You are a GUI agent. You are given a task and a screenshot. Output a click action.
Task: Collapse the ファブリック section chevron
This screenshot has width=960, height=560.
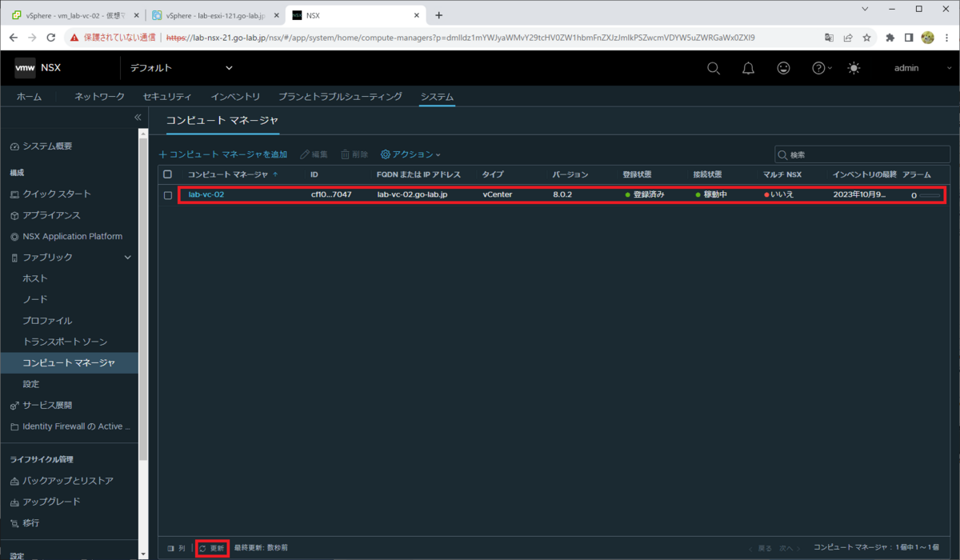tap(128, 258)
